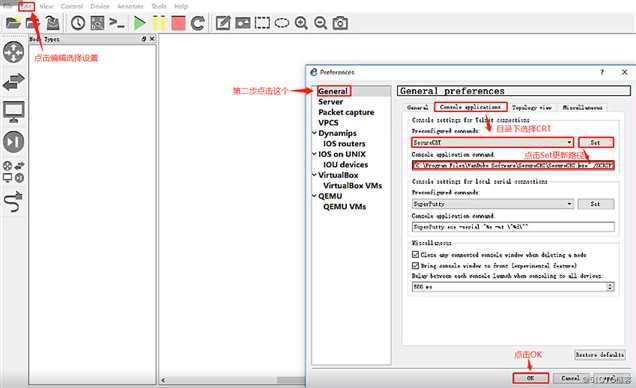Screen dimensions: 636x388
Task: Stop all devices with red square icon
Action: coord(178,23)
